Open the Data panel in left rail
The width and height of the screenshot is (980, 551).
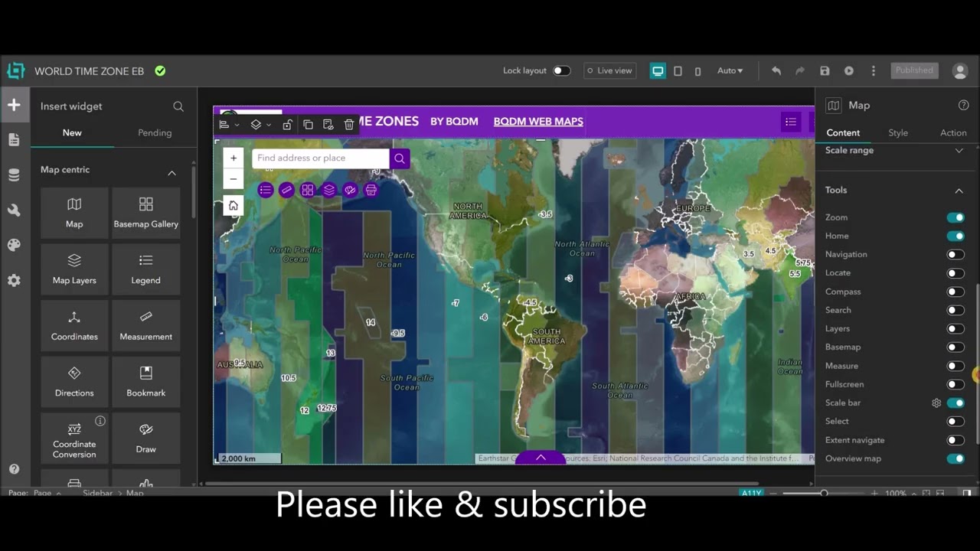14,175
